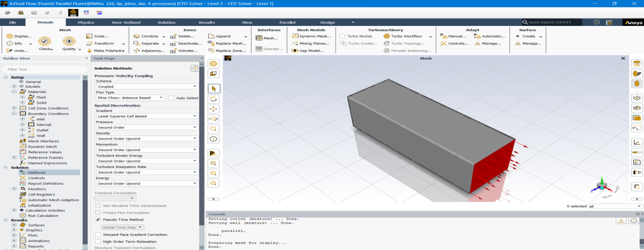Toggle Frozen Flux Formulation checkbox
This screenshot has height=250, width=644.
click(x=98, y=212)
